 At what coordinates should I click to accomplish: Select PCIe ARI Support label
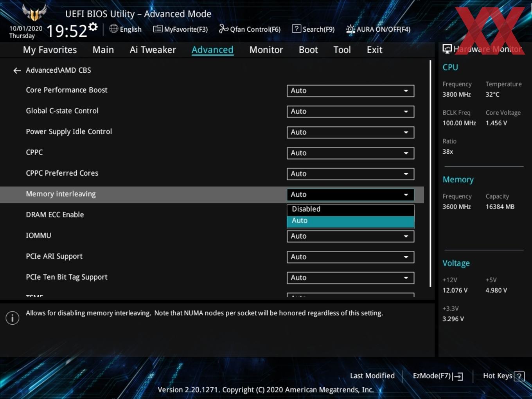tap(54, 256)
